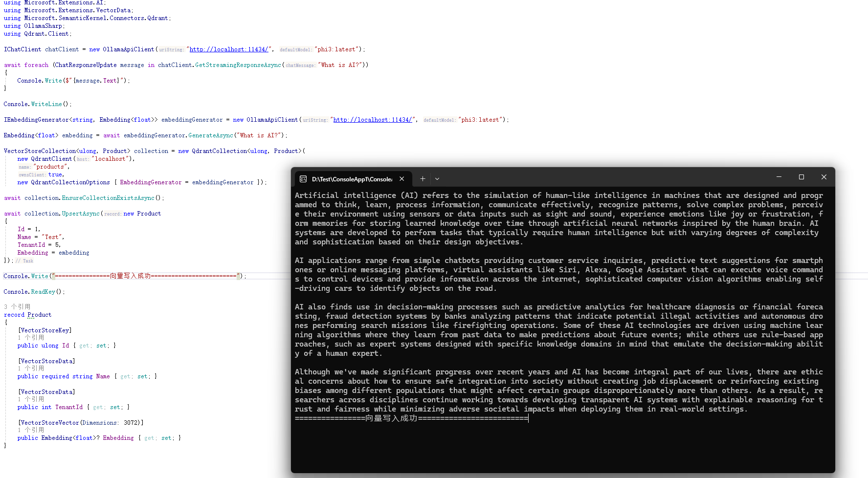This screenshot has width=868, height=478.
Task: Click 'ownsClient: true' in the QdrantCollection constructor
Action: (41, 174)
